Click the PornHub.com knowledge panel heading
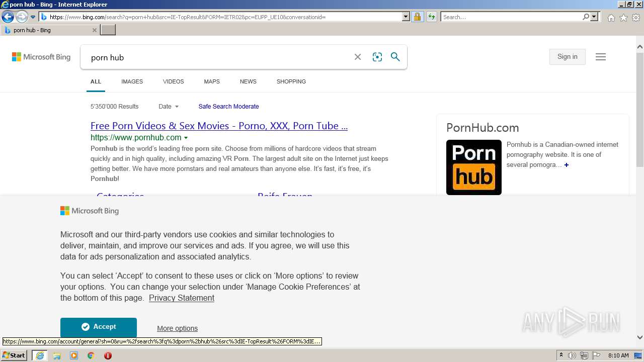The height and width of the screenshot is (362, 644). tap(482, 128)
